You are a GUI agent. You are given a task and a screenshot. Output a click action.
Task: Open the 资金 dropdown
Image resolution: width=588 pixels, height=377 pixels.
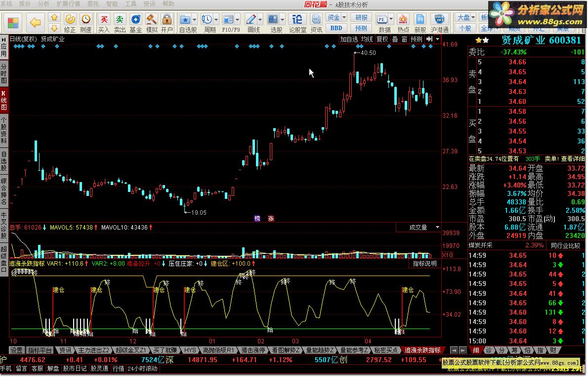point(336,18)
